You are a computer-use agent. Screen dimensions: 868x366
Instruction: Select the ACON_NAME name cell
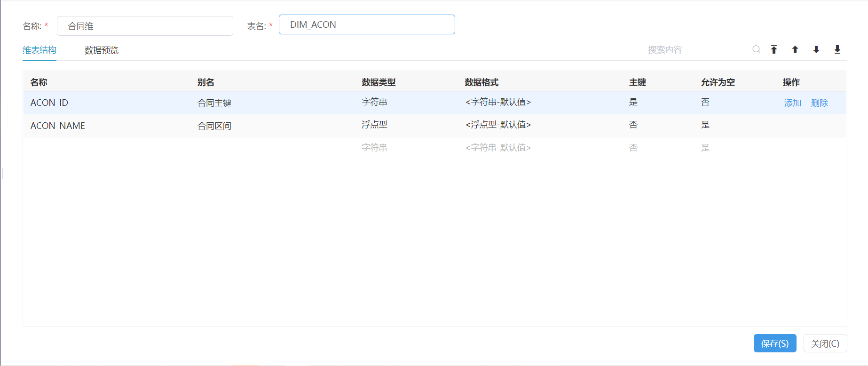(58, 126)
